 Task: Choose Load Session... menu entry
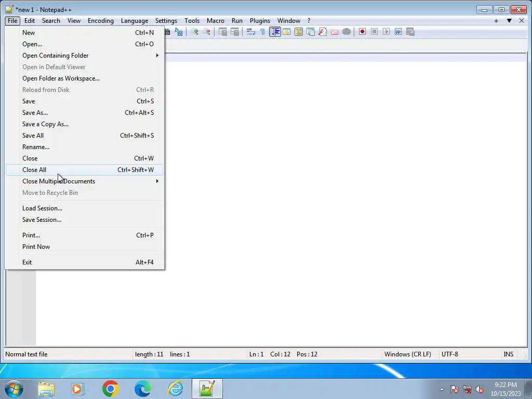pos(85,208)
